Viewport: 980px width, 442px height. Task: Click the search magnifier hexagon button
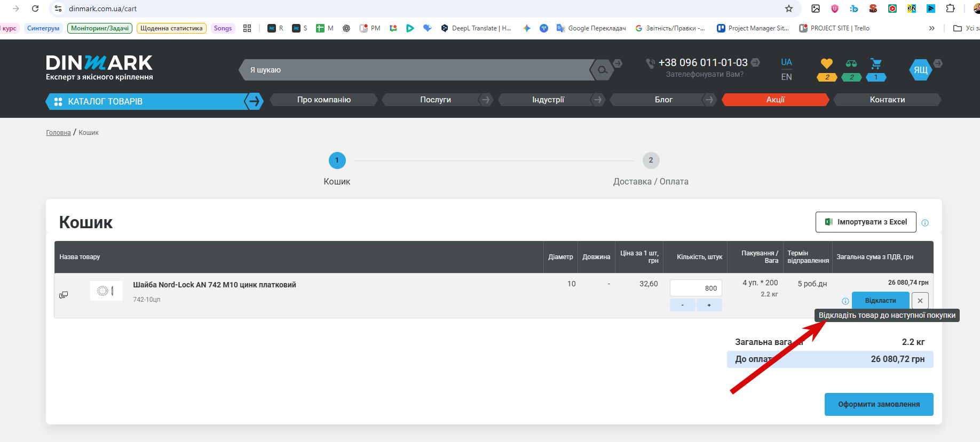click(x=603, y=70)
